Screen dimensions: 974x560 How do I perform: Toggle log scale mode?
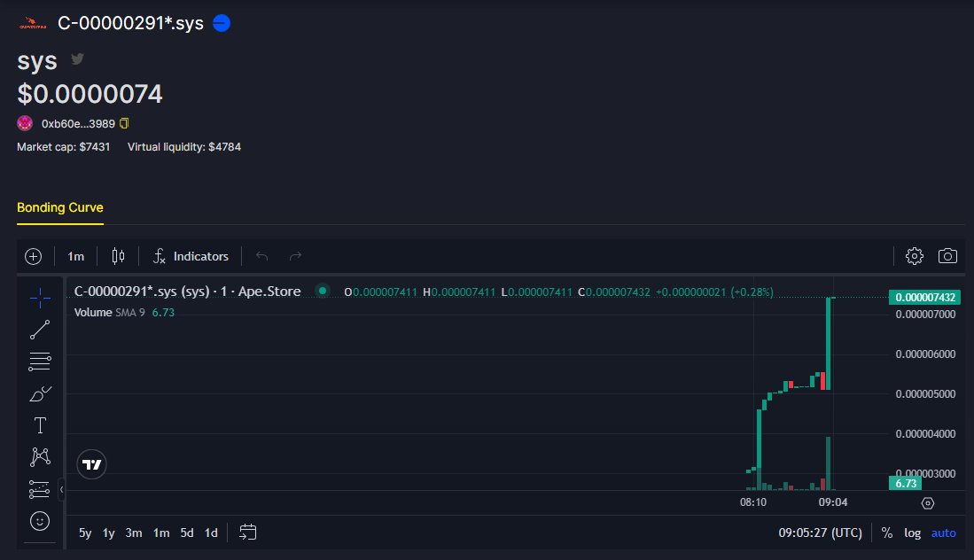click(913, 533)
